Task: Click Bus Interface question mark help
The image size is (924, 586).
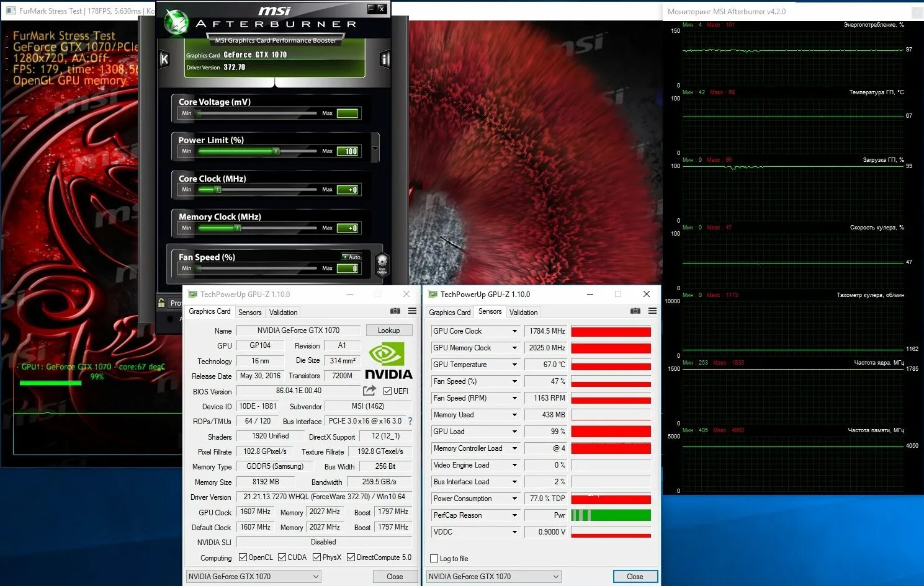Action: (410, 421)
